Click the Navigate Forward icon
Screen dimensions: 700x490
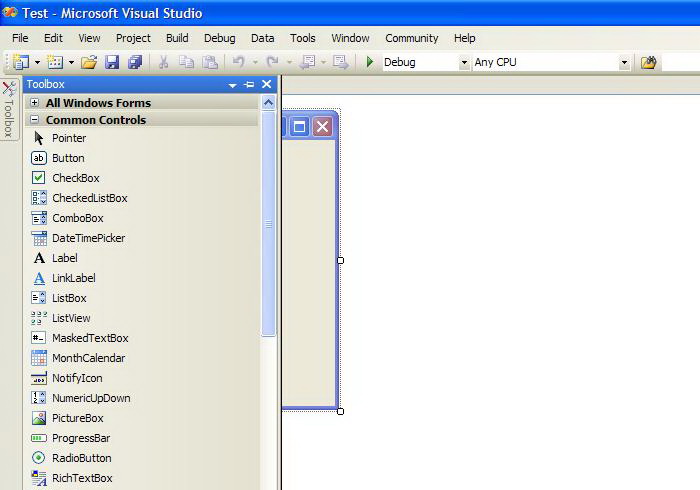coord(341,62)
